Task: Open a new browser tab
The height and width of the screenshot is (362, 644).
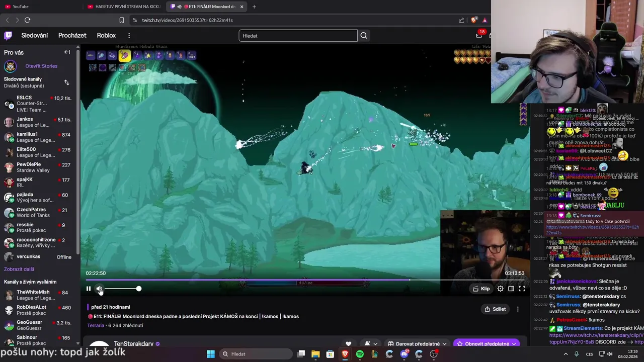Action: click(x=254, y=7)
